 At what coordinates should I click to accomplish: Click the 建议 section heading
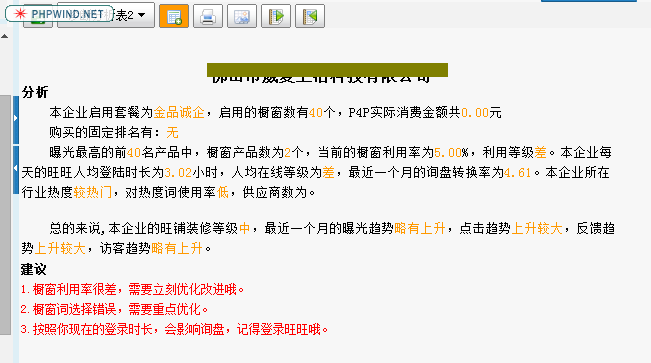coord(34,269)
